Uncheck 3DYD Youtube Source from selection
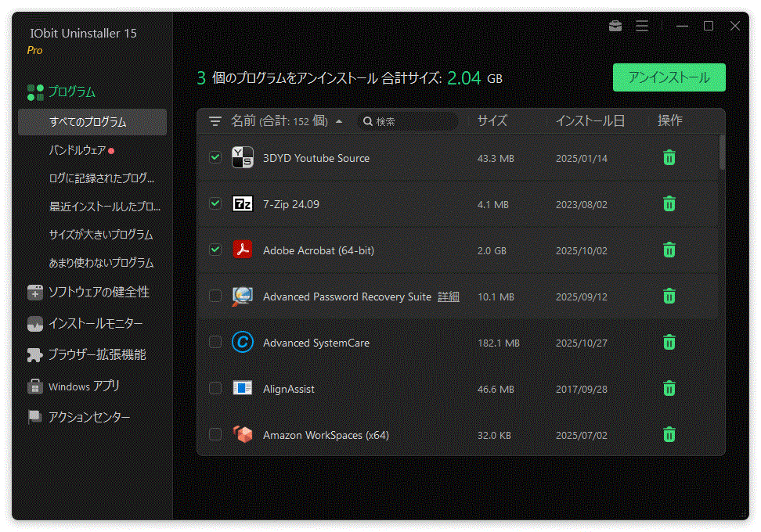Screen dimensions: 761x532 pos(215,157)
